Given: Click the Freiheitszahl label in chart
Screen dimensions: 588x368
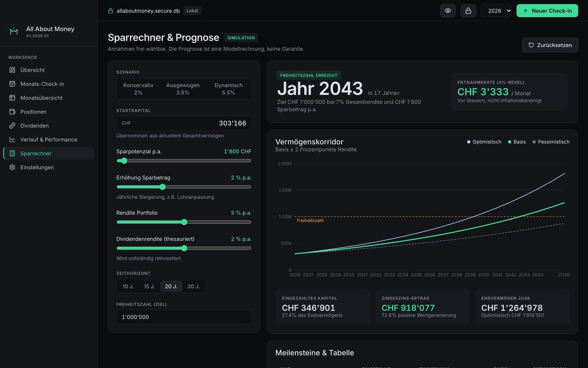Looking at the screenshot, I should click(x=310, y=220).
